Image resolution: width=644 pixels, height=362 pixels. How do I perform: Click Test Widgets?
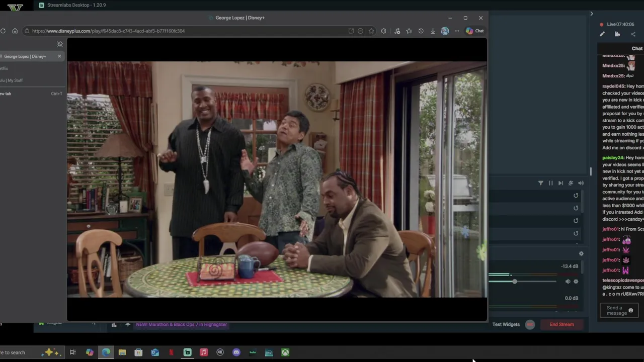point(506,324)
